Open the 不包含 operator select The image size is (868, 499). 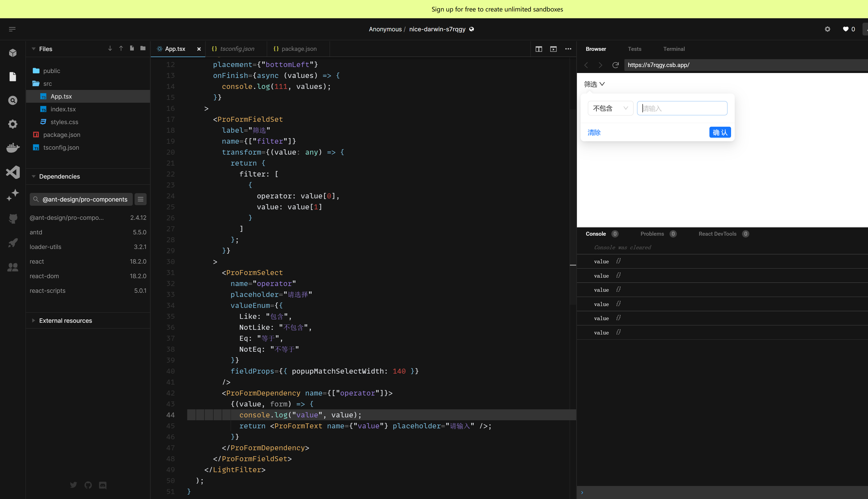pos(610,108)
